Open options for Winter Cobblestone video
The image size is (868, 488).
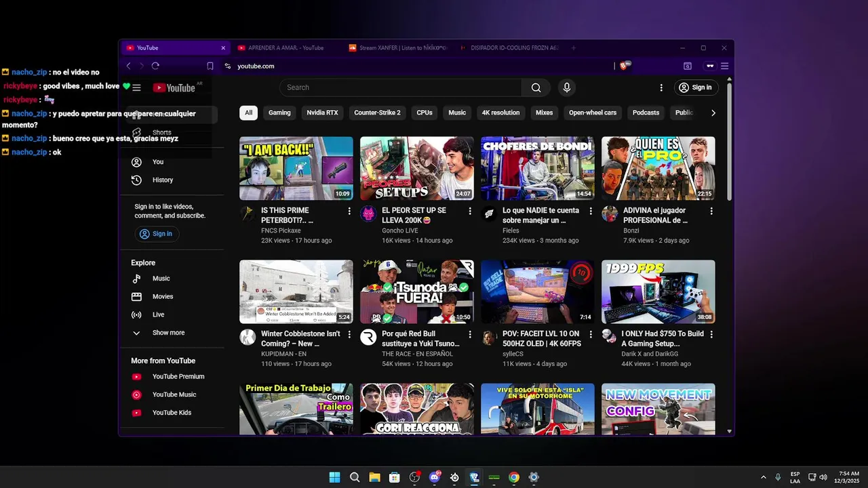(349, 335)
